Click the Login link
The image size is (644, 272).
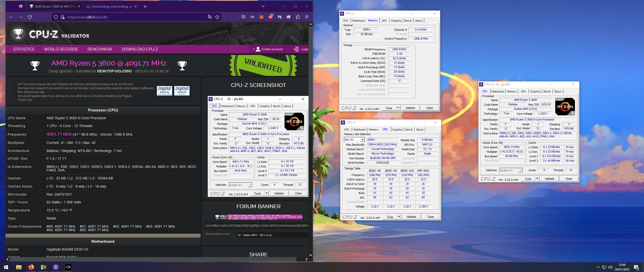click(301, 49)
